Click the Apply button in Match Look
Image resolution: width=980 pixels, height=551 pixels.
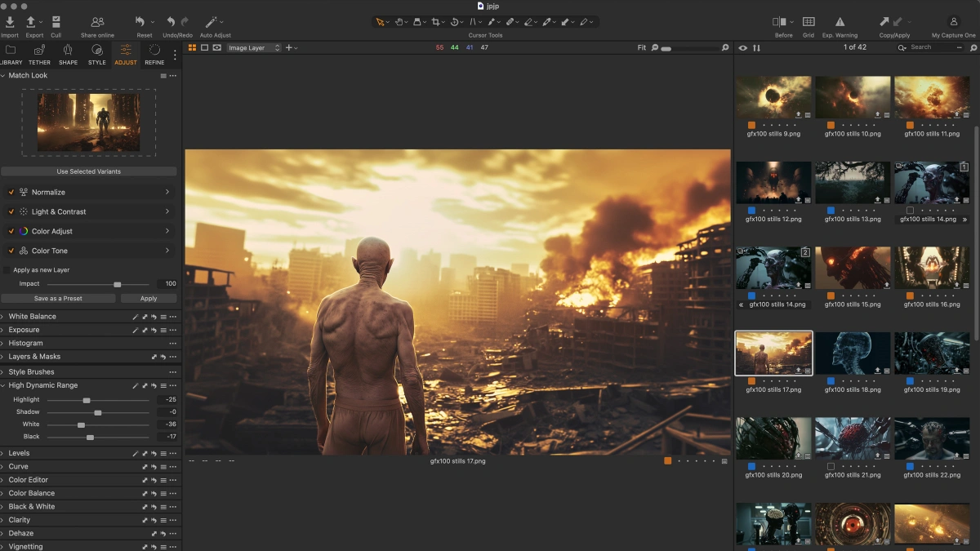[149, 299]
